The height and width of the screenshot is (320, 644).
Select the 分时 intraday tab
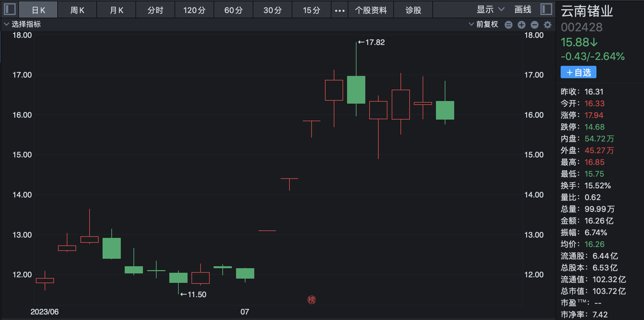[155, 10]
